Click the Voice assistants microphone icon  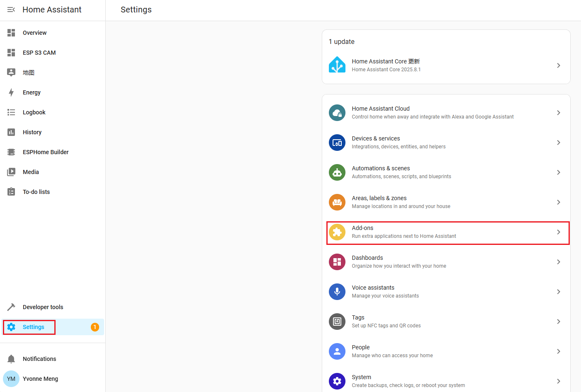tap(337, 292)
